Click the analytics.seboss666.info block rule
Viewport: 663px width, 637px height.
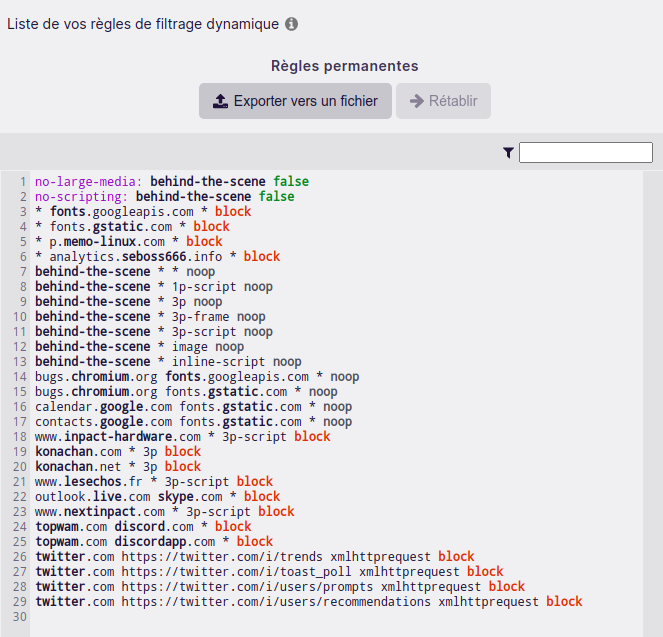coord(157,257)
